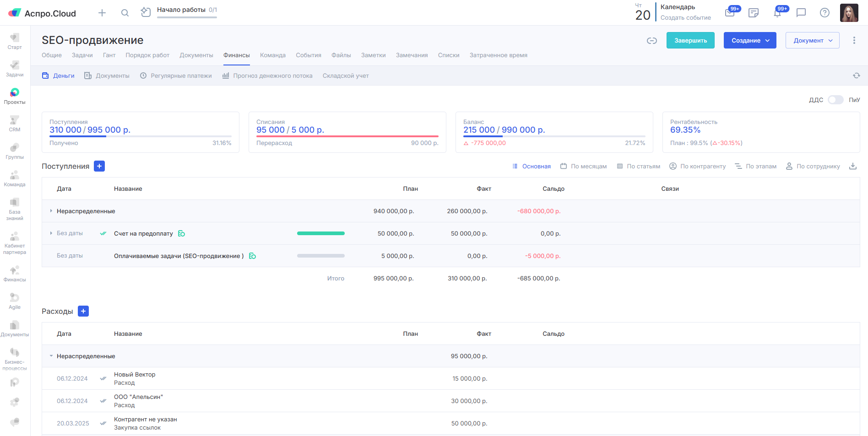
Task: Open the Документ dropdown menu
Action: [812, 40]
